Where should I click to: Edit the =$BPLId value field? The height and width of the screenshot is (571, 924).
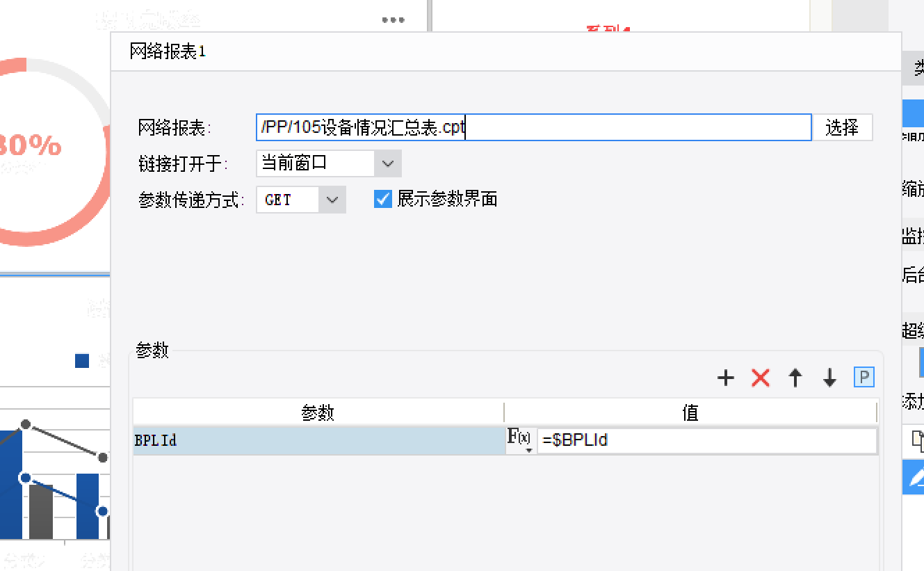pyautogui.click(x=706, y=440)
